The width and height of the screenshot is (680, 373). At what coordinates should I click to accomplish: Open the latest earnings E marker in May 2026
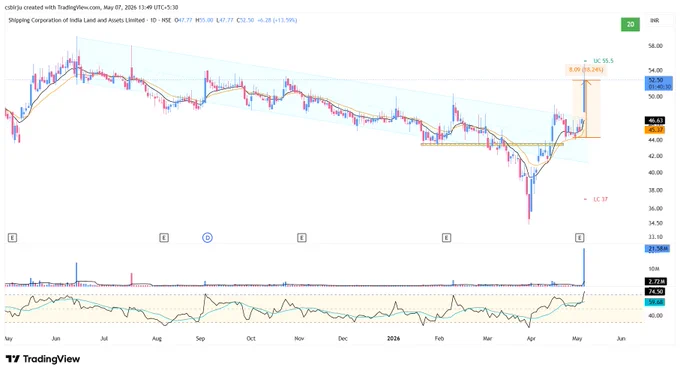[x=580, y=238]
